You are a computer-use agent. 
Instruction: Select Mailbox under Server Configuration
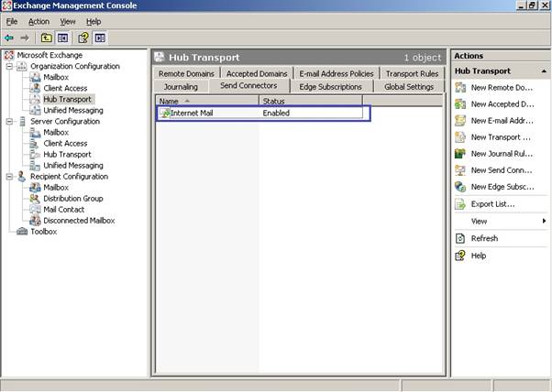(56, 133)
